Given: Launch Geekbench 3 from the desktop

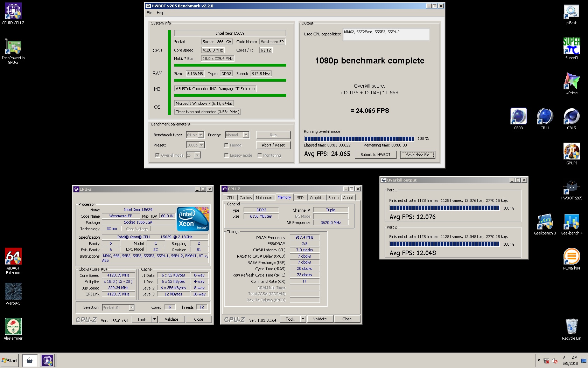Looking at the screenshot, I should click(x=545, y=224).
